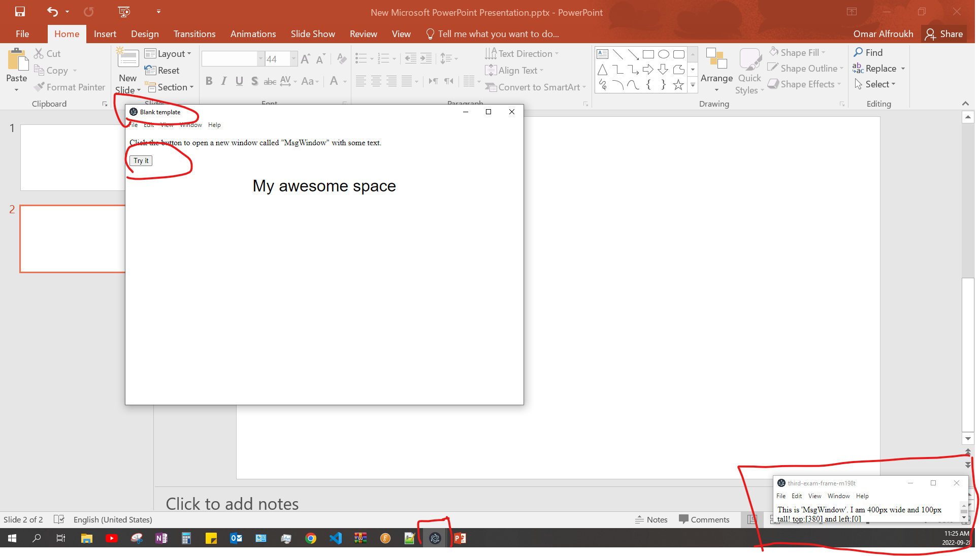
Task: Open Visual Studio Code from taskbar
Action: pos(336,538)
